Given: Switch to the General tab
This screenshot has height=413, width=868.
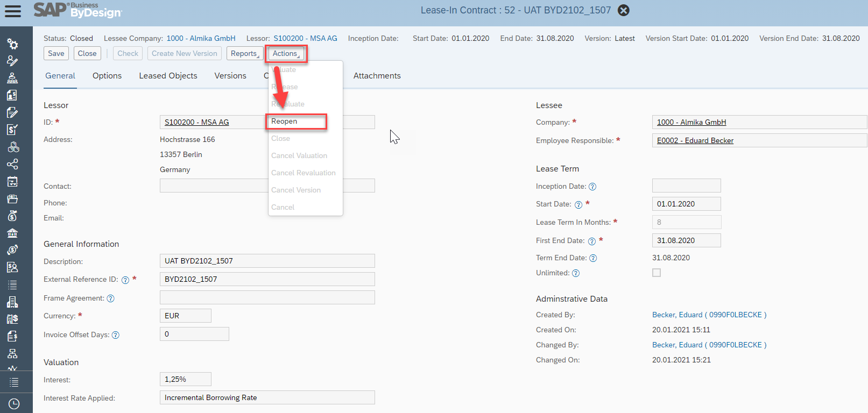Looking at the screenshot, I should [x=60, y=76].
